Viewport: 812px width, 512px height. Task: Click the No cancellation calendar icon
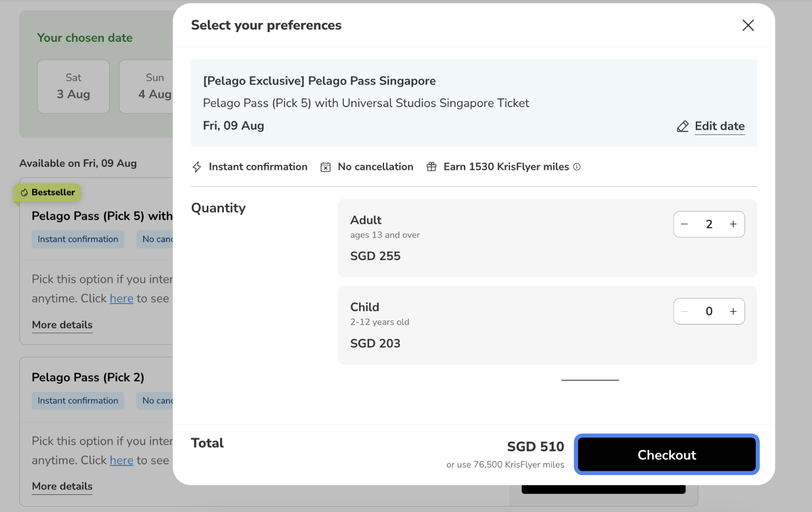325,167
